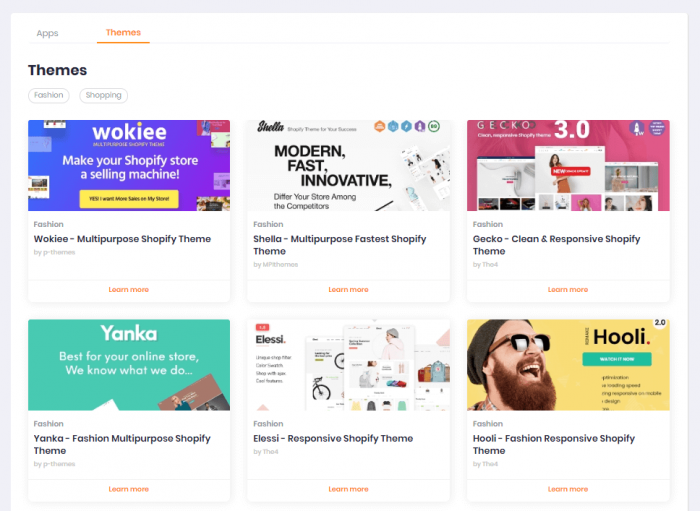Click Fashion category label on Wokiee card
This screenshot has height=511, width=700.
(49, 224)
